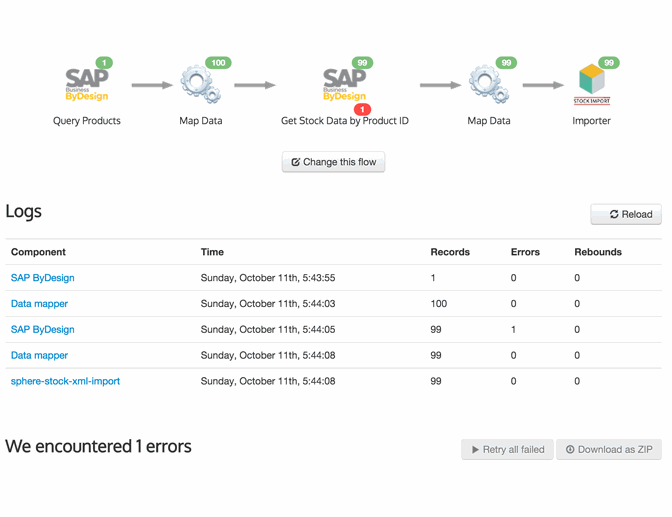Click the Change this flow button

click(333, 162)
